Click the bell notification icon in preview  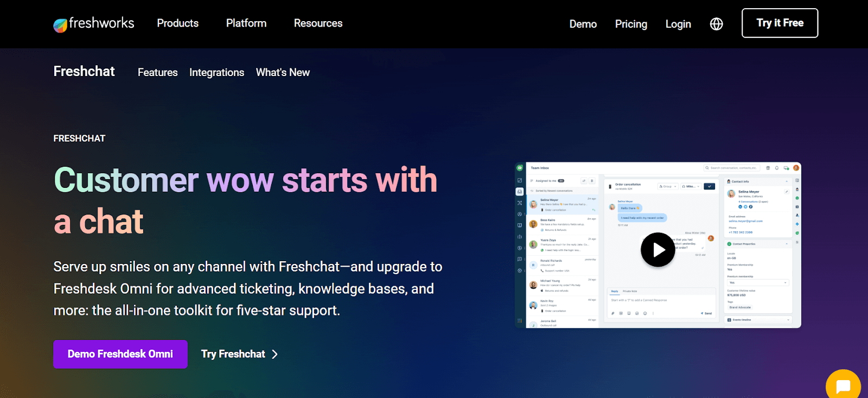tap(777, 168)
